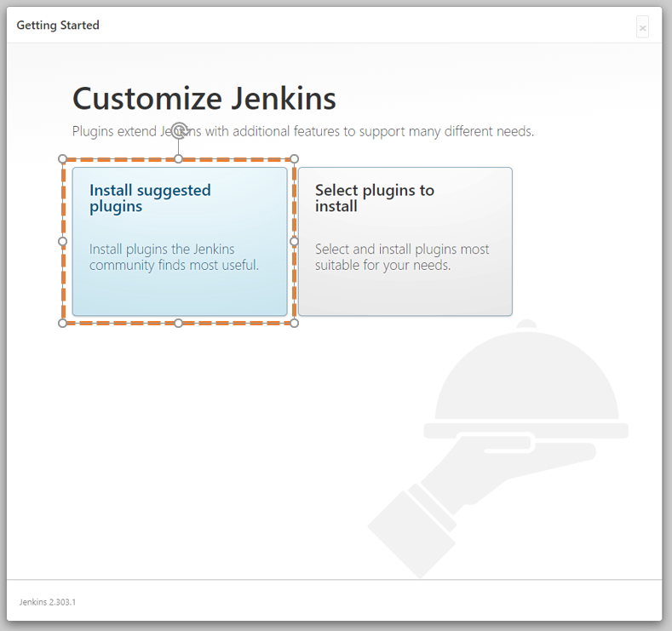Click the Getting Started title text
This screenshot has width=672, height=631.
(x=58, y=26)
